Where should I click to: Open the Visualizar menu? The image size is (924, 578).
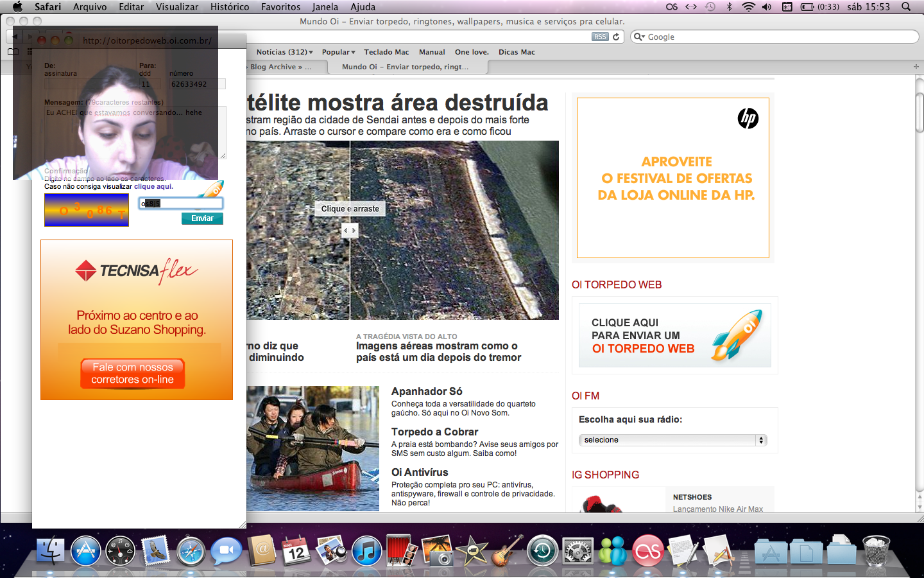(x=177, y=6)
